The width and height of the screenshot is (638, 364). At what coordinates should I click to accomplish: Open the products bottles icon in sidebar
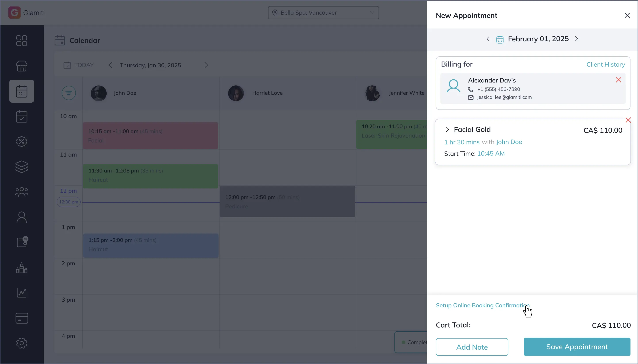(x=21, y=268)
